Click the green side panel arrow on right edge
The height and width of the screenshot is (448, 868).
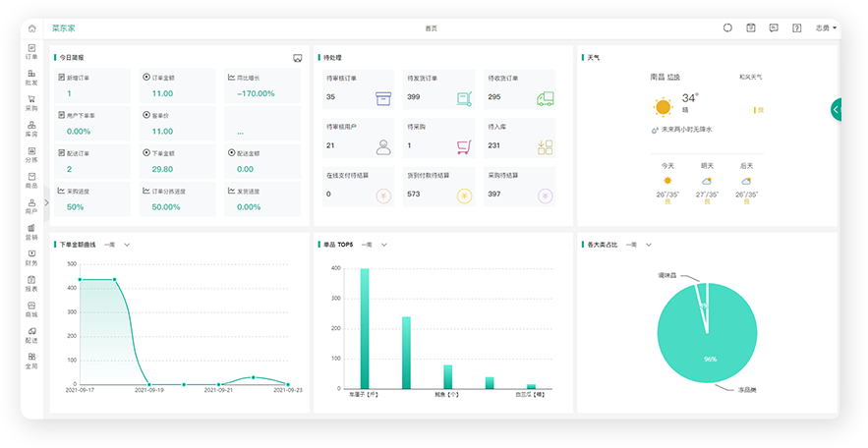(836, 109)
